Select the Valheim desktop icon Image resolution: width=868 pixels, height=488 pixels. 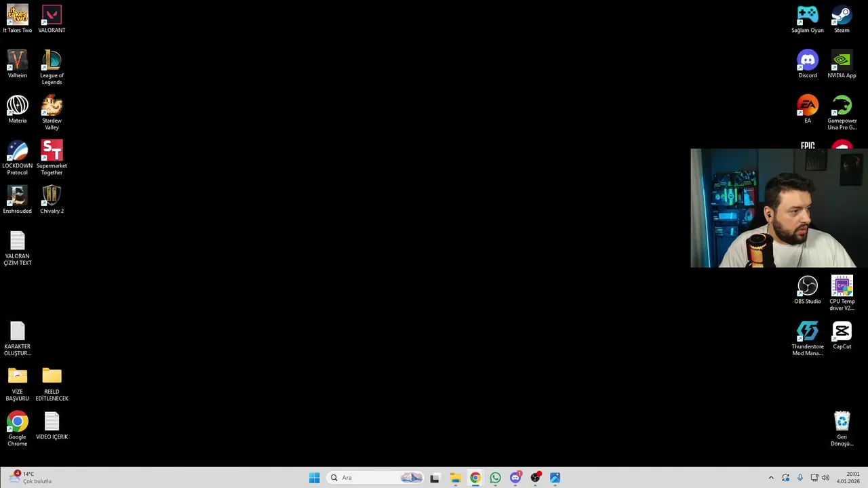point(18,64)
